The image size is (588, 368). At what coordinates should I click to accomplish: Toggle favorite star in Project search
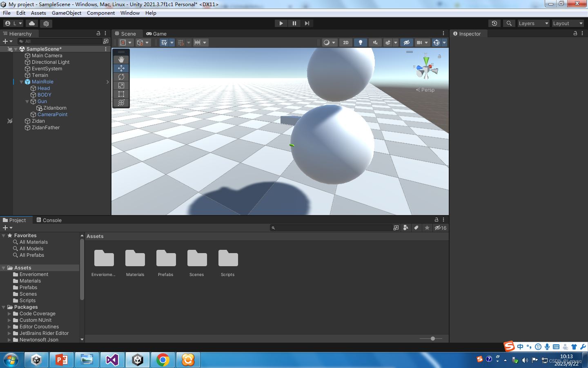tap(427, 228)
